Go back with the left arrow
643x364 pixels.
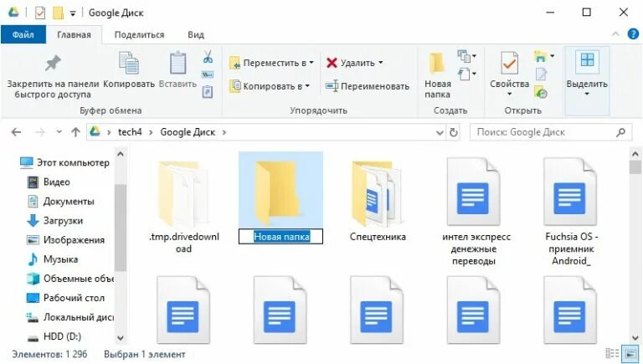(x=17, y=132)
